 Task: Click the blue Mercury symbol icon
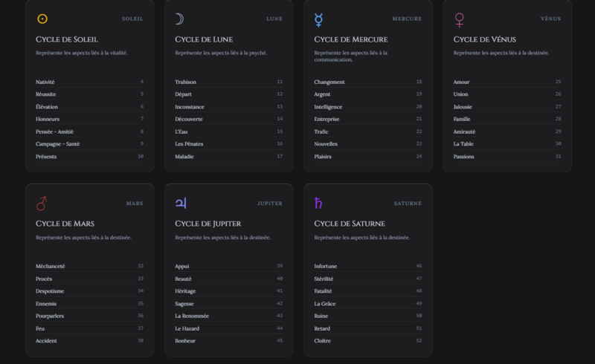pyautogui.click(x=319, y=19)
